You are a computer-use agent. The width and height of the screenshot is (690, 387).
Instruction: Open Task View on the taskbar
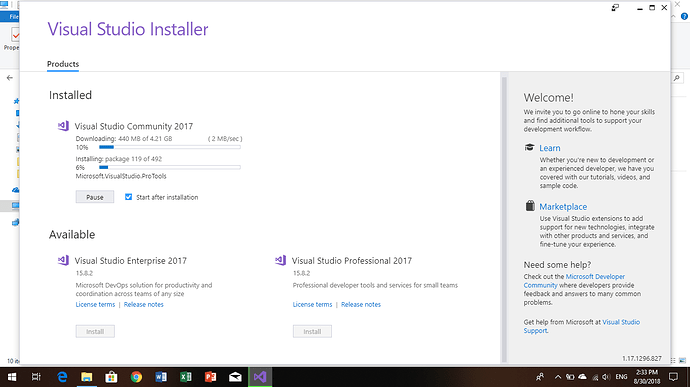pos(36,377)
